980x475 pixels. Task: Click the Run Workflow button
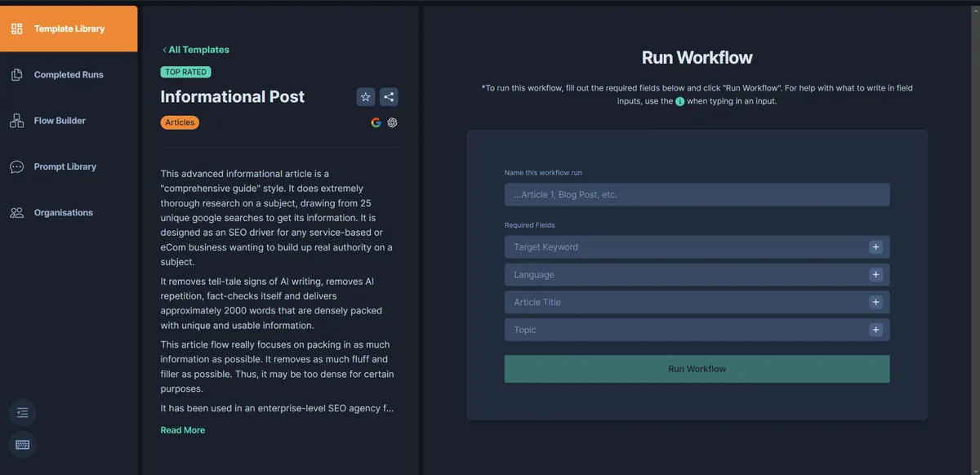(x=697, y=369)
